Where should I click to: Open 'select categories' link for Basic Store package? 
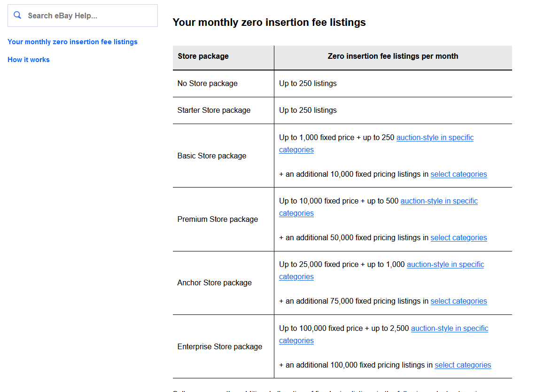459,174
